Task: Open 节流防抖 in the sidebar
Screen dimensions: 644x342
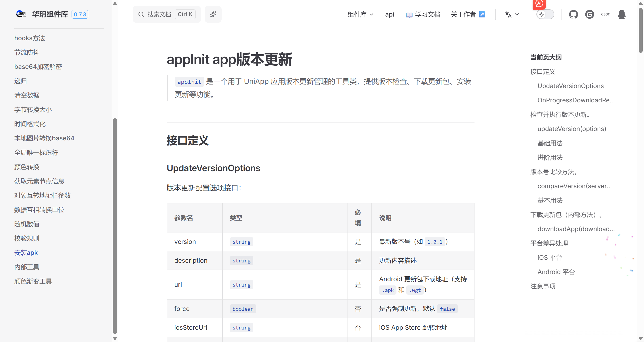Action: [x=27, y=52]
